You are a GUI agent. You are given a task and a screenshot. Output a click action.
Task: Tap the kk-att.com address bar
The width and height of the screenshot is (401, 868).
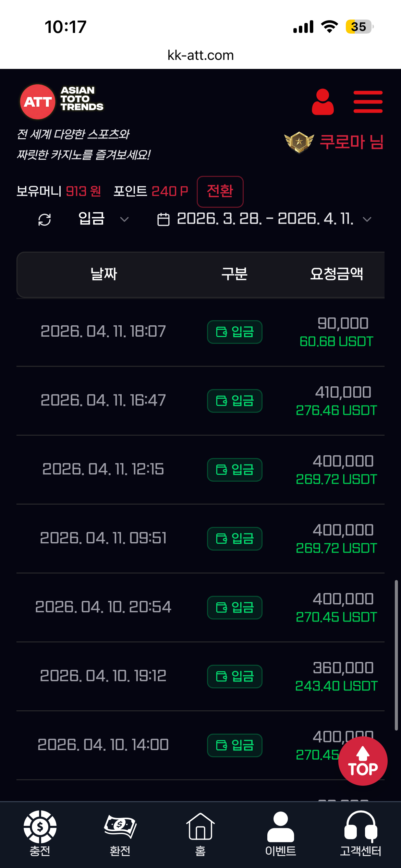coord(200,55)
